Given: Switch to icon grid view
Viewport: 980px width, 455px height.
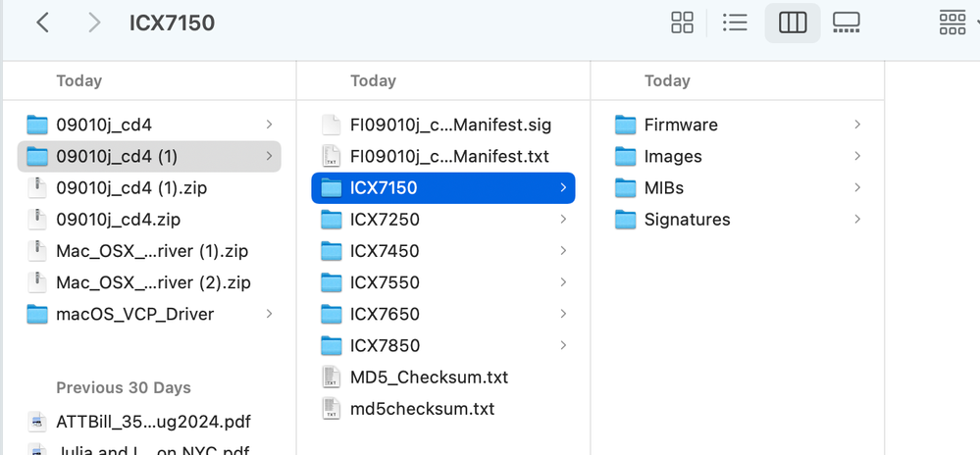Looking at the screenshot, I should point(682,23).
